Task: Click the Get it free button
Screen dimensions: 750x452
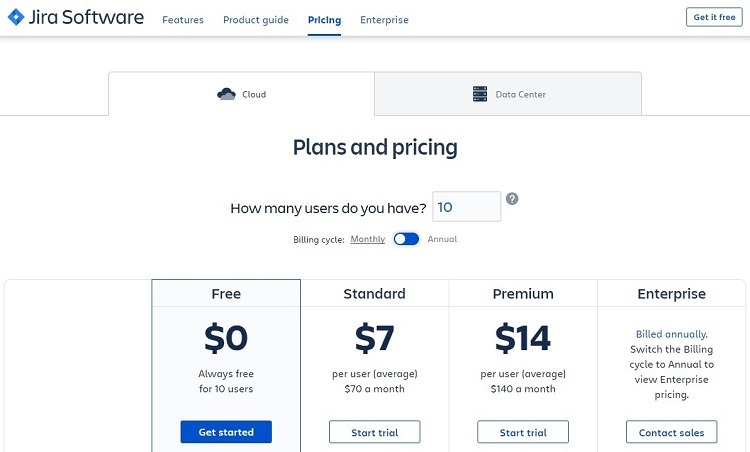Action: click(714, 17)
